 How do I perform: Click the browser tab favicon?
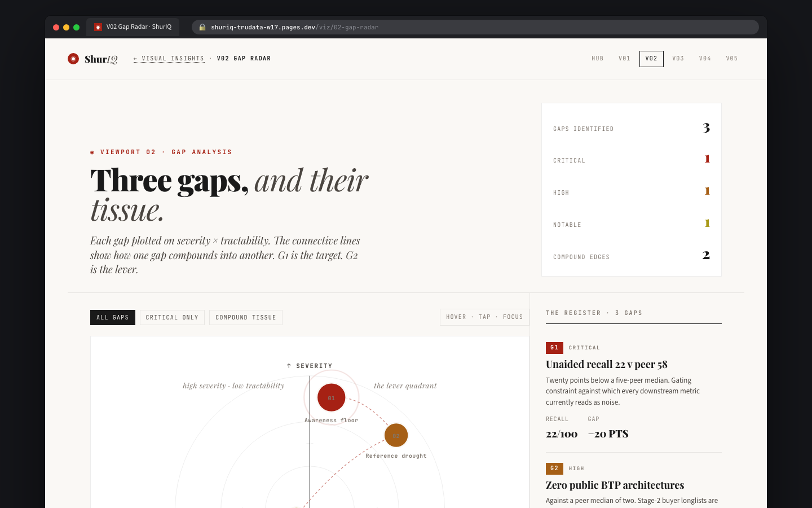click(98, 27)
